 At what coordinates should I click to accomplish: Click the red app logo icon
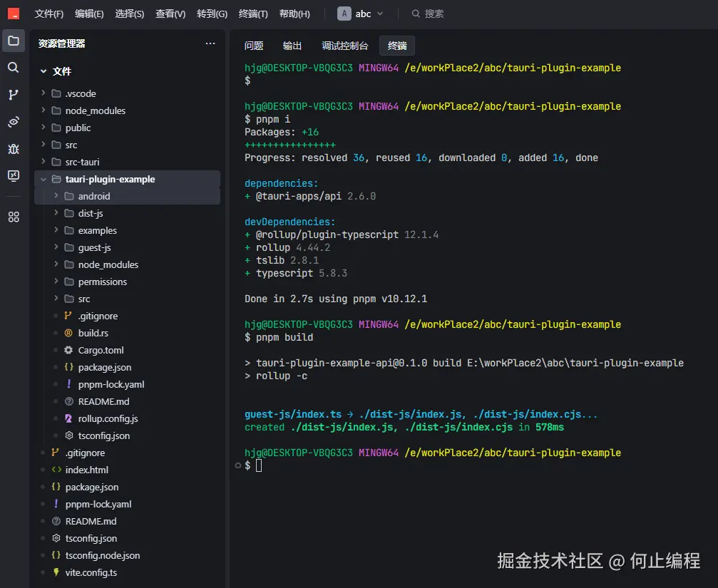(14, 14)
